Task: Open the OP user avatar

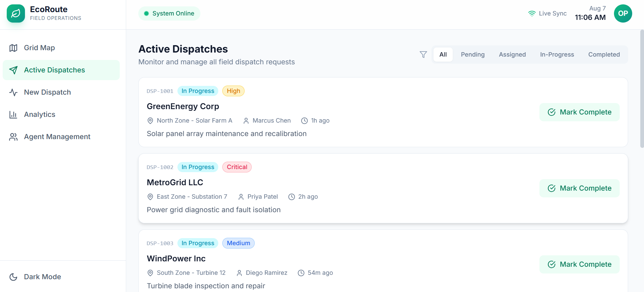Action: tap(623, 13)
